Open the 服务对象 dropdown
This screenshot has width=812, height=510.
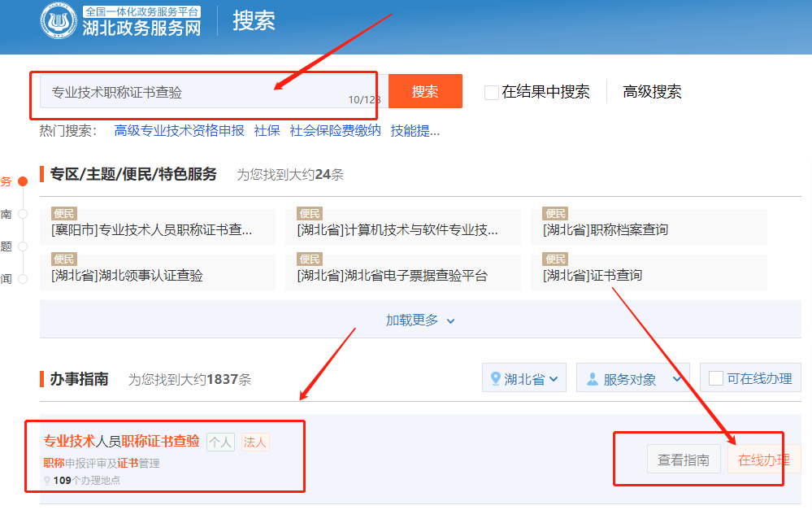[x=633, y=378]
